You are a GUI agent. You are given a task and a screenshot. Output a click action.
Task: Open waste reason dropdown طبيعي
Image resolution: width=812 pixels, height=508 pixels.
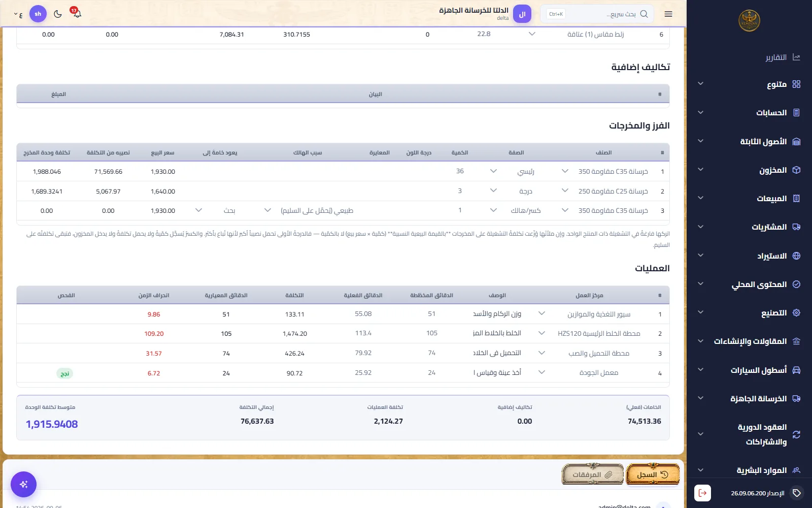pos(267,210)
